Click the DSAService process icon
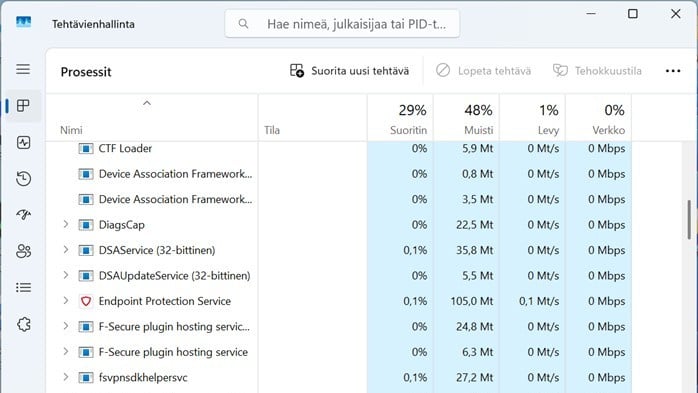 pos(86,250)
